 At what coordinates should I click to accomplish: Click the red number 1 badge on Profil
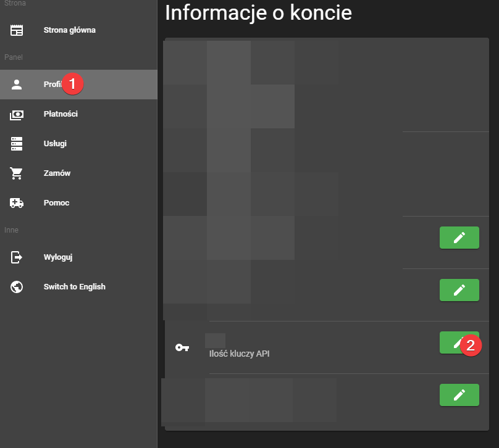click(72, 85)
